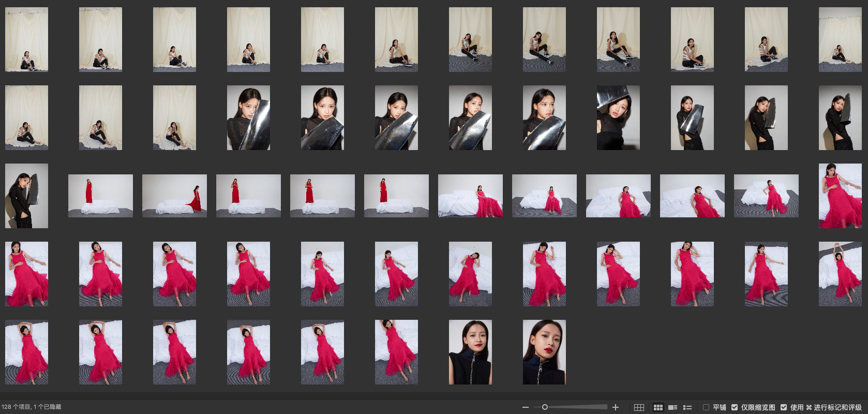Select the first thumbnail in the third row
The width and height of the screenshot is (868, 414).
[26, 196]
